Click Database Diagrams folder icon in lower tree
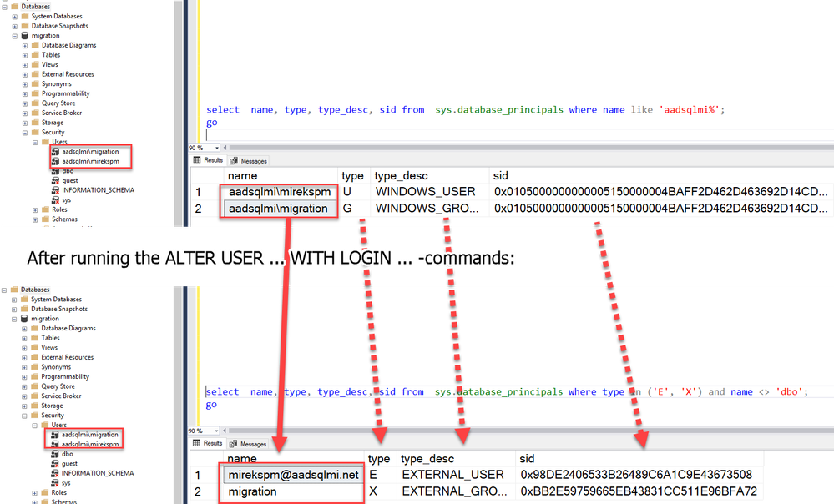Viewport: 834px width, 504px height. tap(34, 329)
